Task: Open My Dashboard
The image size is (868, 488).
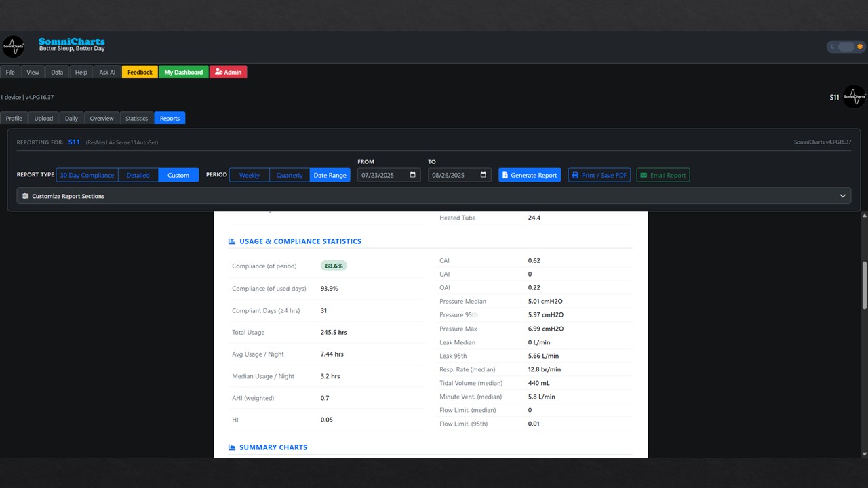Action: (x=183, y=72)
